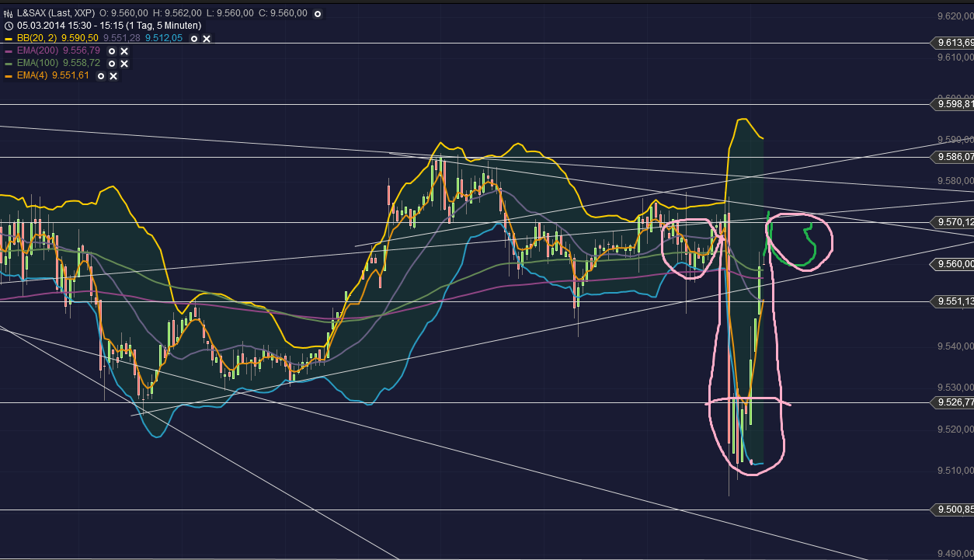Screen dimensions: 974x560
Task: Open settings circle icon for EMA(4)
Action: 100,75
